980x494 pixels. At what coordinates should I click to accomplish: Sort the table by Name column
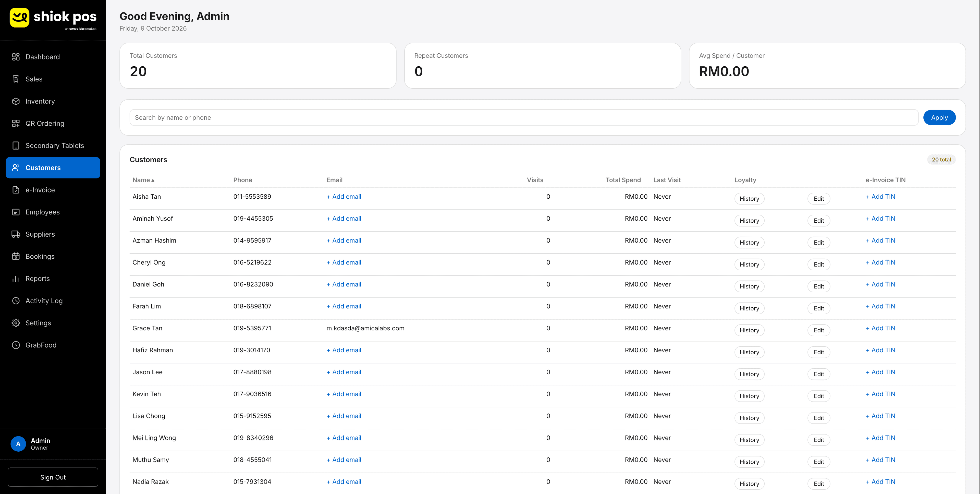click(x=143, y=180)
